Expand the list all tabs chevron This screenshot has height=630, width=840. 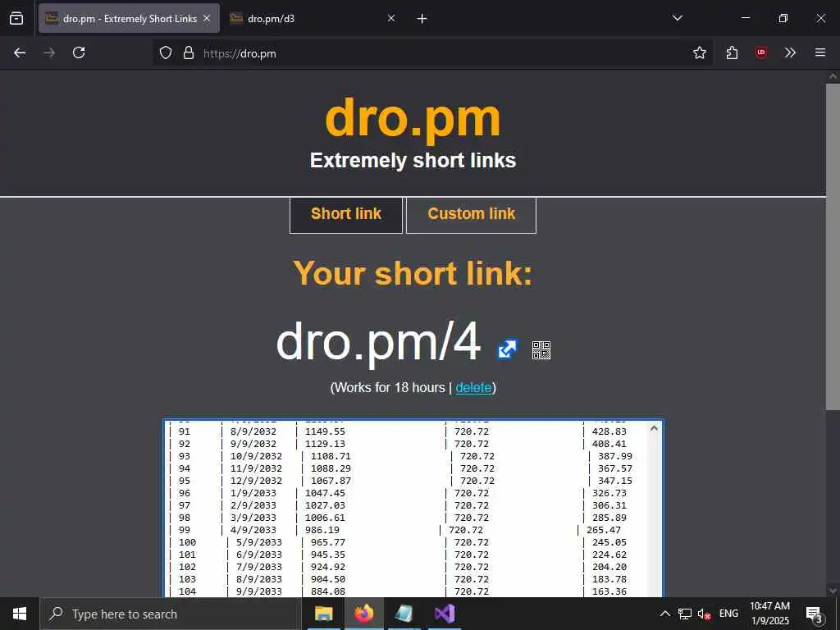[677, 18]
